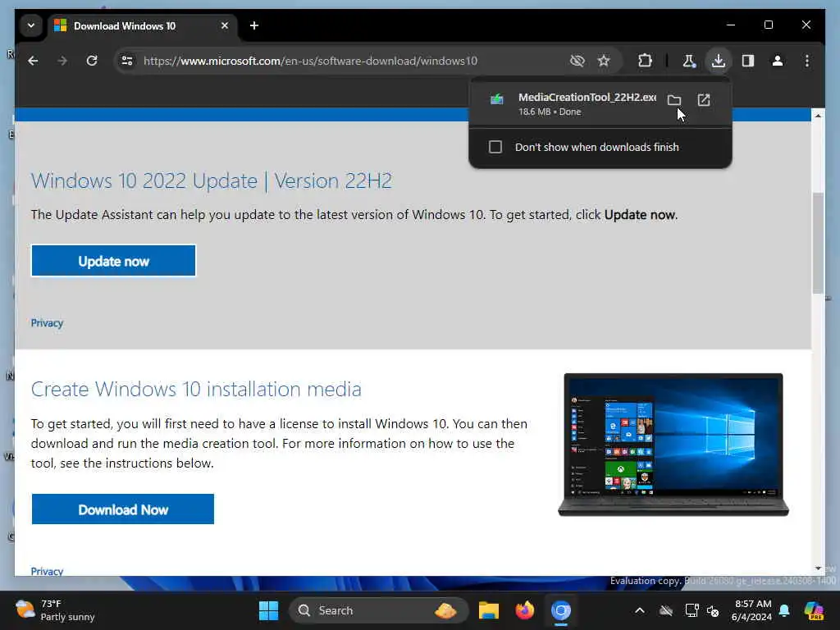
Task: Click the tracking protection crossed-eye icon
Action: tap(577, 61)
